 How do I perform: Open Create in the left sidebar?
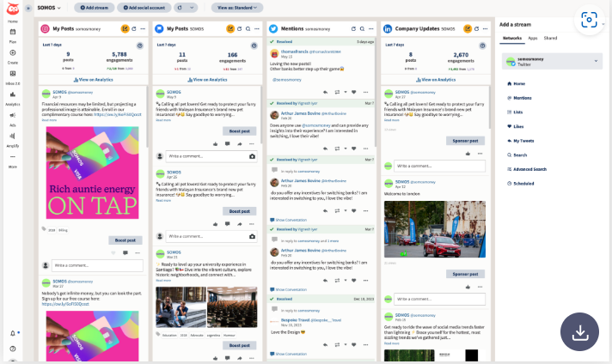(13, 56)
